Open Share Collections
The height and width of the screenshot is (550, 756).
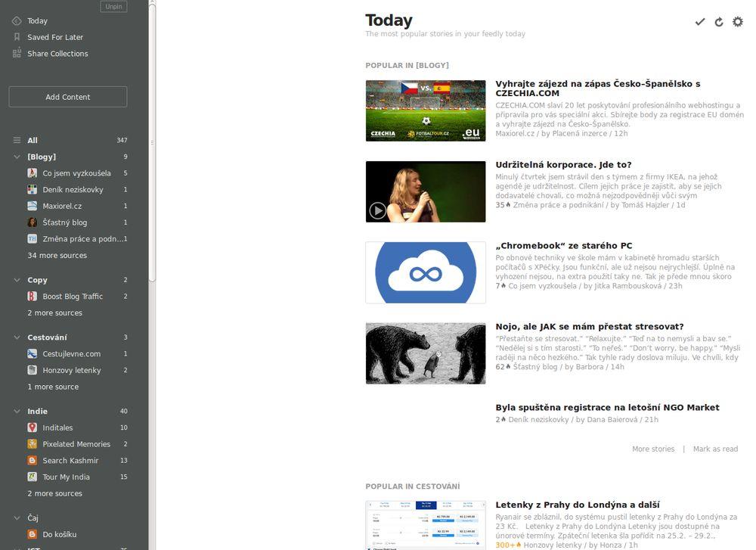[x=57, y=54]
